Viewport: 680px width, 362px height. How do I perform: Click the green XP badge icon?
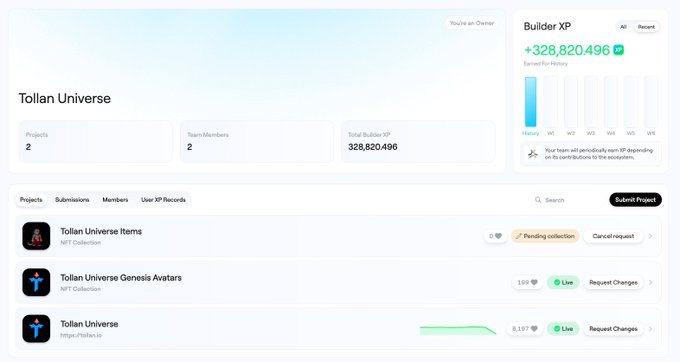click(618, 50)
